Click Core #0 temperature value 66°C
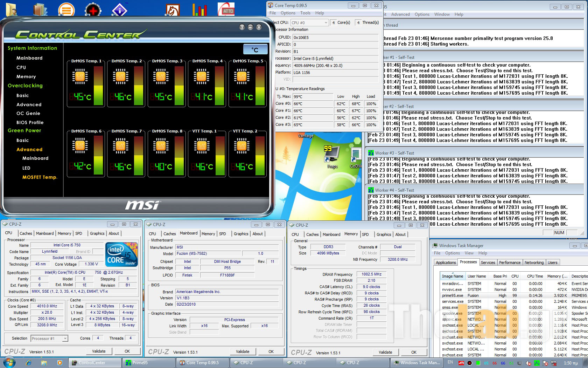Viewport: 588px width, 368px height. pyautogui.click(x=313, y=104)
